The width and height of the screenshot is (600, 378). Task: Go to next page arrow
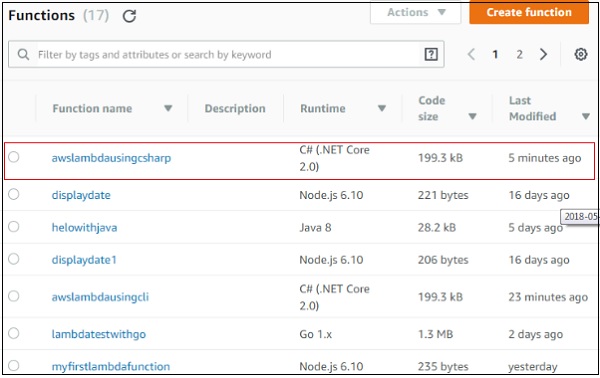click(543, 54)
